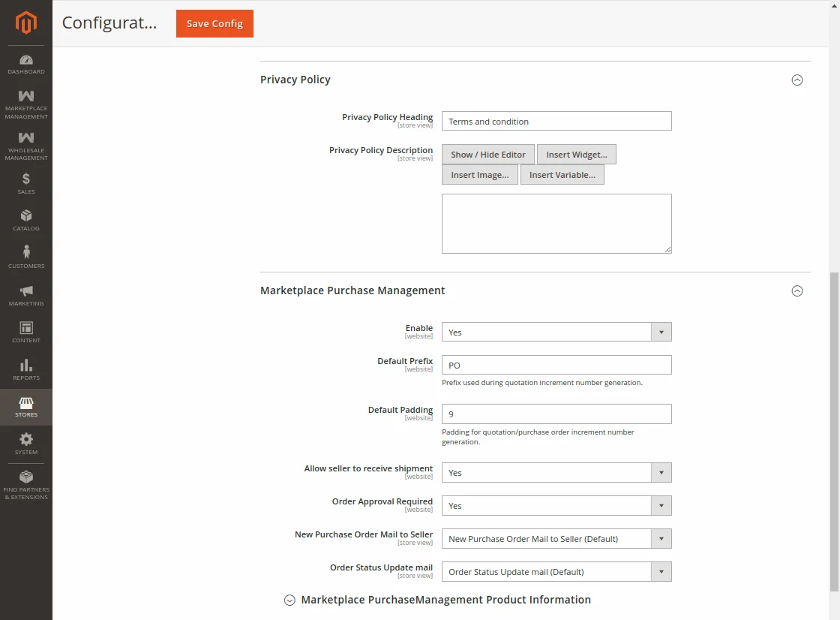This screenshot has width=840, height=620.
Task: Select the Customers sidebar icon
Action: pos(26,255)
